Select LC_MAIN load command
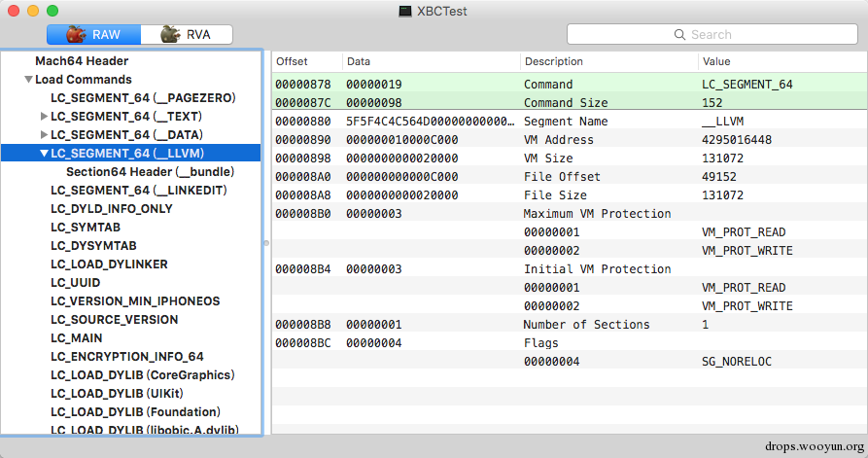Viewport: 868px width, 458px height. click(77, 338)
